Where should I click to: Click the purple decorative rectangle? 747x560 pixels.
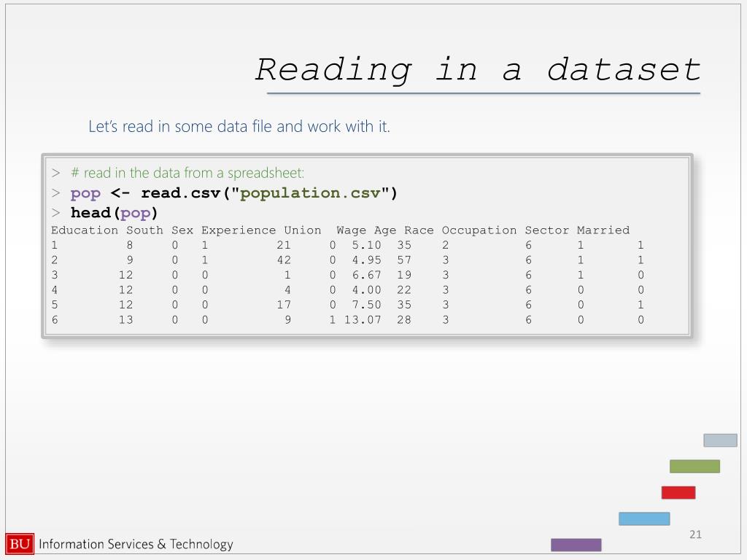[x=576, y=545]
